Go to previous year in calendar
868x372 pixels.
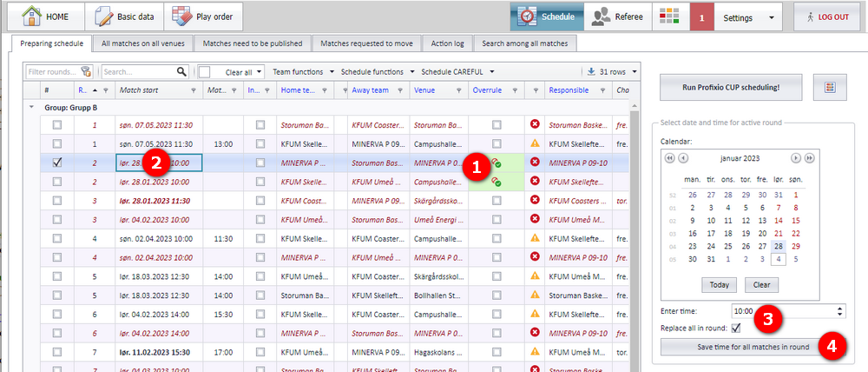click(x=670, y=158)
